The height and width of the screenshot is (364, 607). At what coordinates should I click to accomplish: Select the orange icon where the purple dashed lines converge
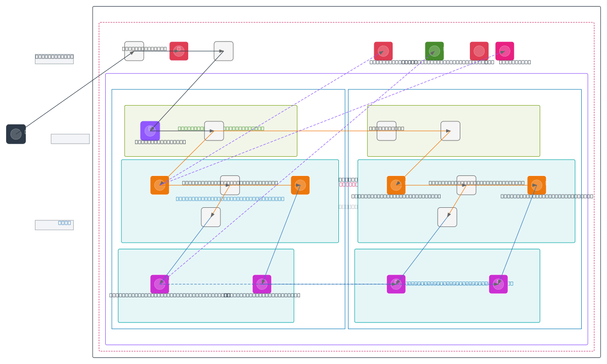[159, 185]
